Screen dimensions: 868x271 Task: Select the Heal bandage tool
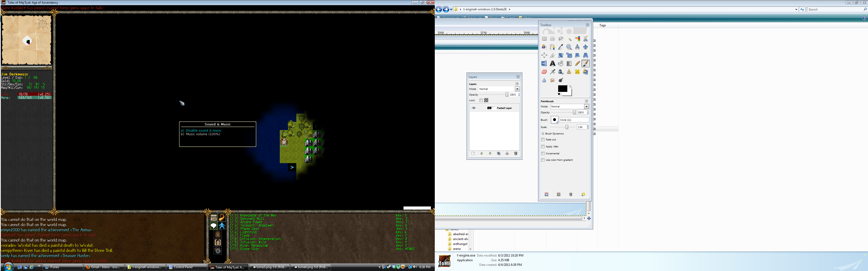577,72
